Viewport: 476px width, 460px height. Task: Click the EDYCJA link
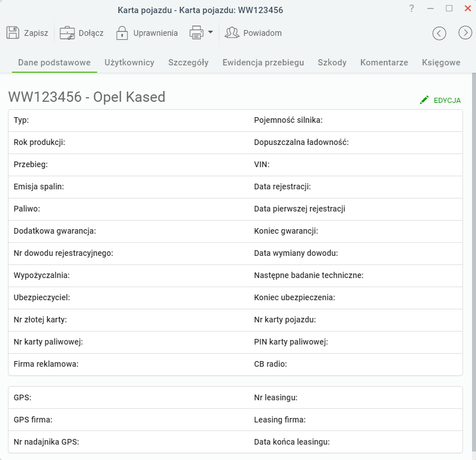[x=447, y=100]
